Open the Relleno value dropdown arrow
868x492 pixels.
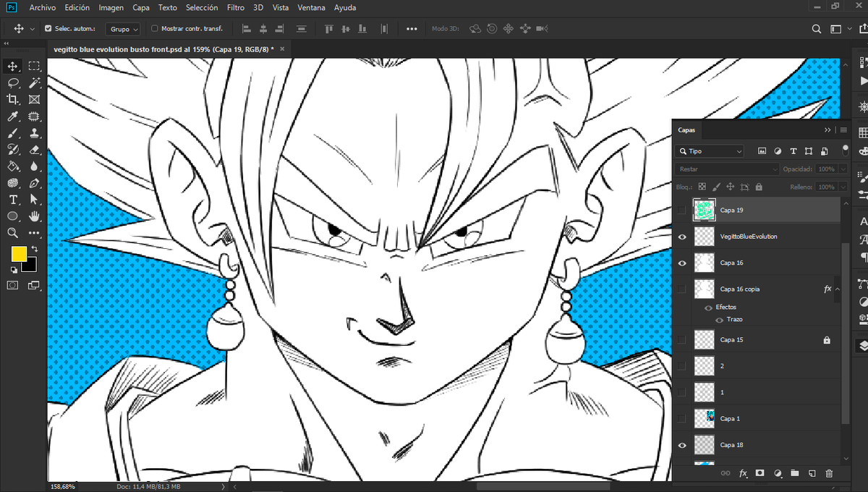(x=843, y=187)
